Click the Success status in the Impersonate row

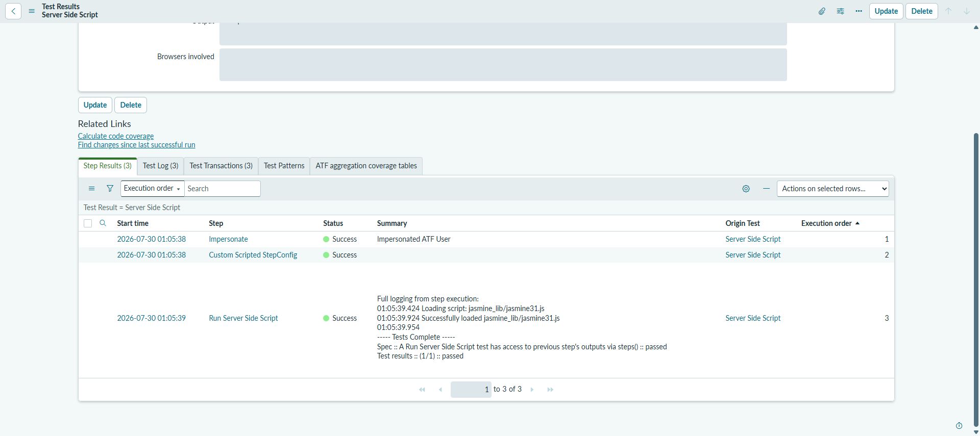[340, 239]
